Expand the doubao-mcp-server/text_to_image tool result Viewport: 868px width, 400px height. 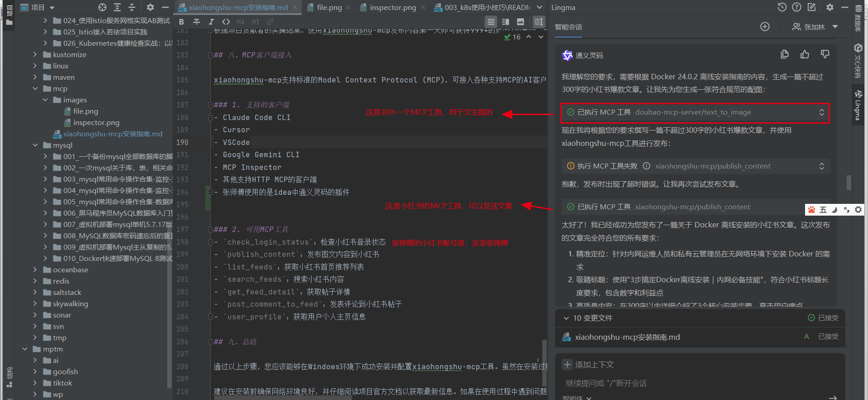click(821, 112)
